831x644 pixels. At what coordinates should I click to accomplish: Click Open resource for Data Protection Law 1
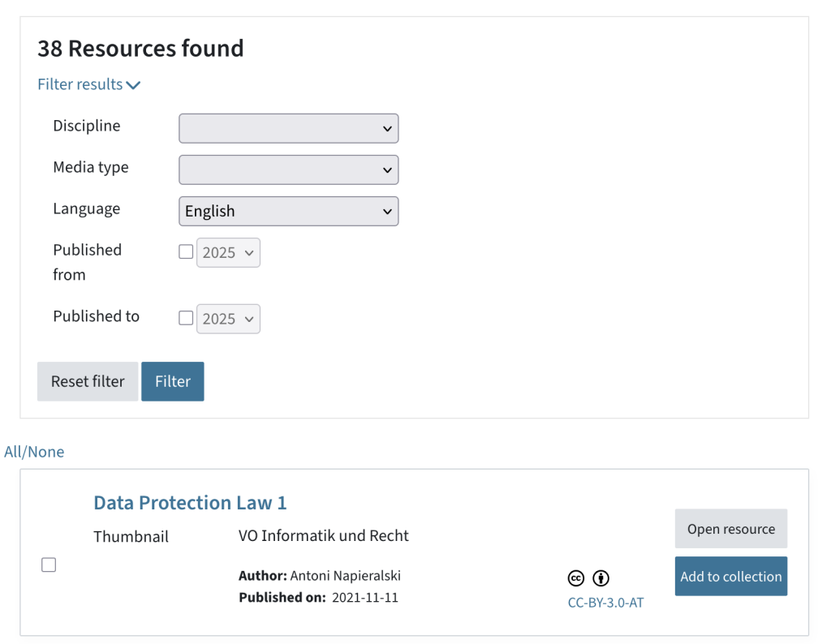click(730, 528)
